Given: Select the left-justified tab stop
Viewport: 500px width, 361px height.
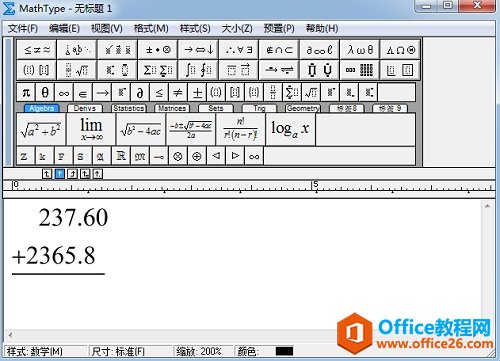Looking at the screenshot, I should pyautogui.click(x=47, y=174).
